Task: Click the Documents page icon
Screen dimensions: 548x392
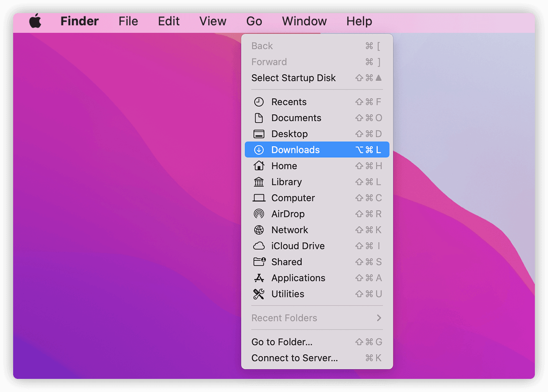Action: (259, 118)
